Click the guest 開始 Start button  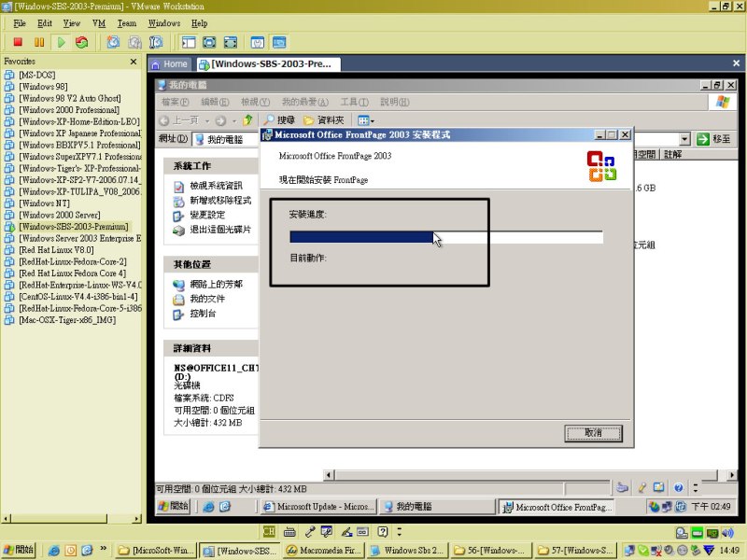point(174,506)
